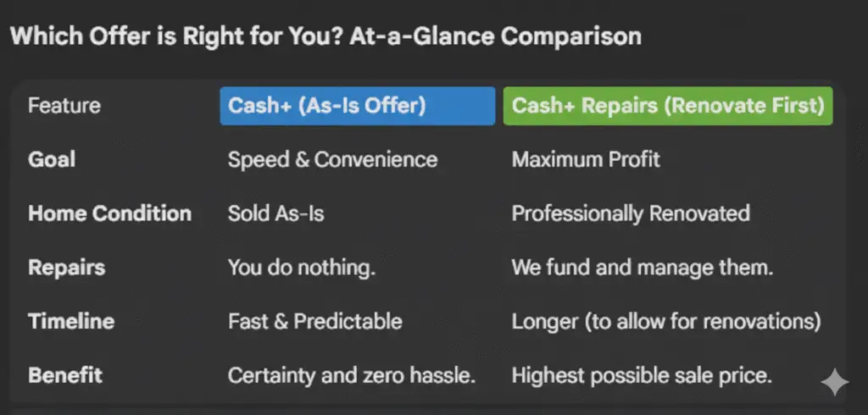Click the Speed & Convenience cell

coord(332,159)
